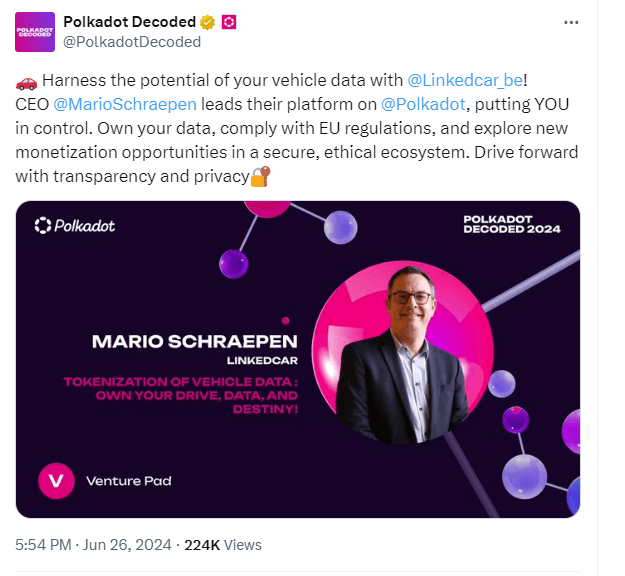Click the 'Venture Pad' text label
The image size is (625, 576).
(x=128, y=481)
